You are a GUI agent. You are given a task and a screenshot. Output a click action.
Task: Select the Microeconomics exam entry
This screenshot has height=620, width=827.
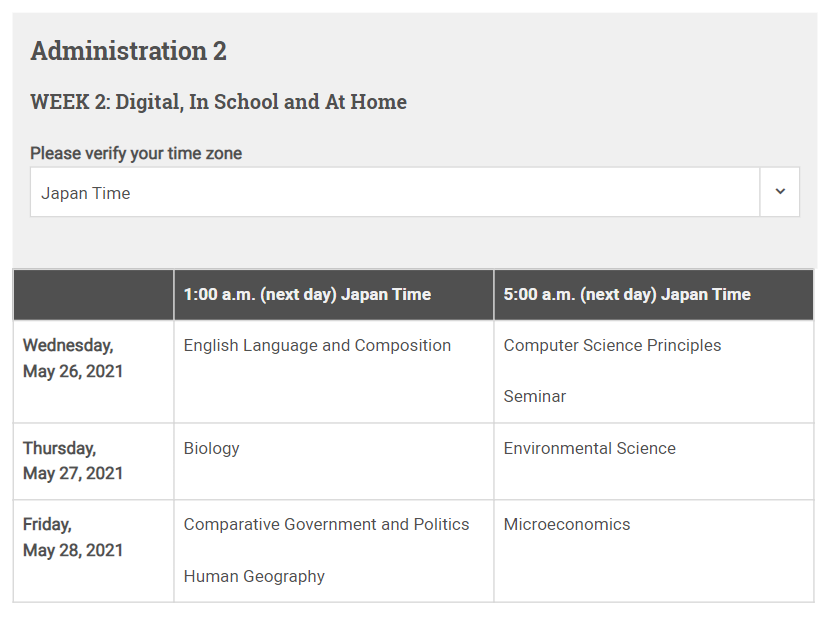[x=567, y=525]
